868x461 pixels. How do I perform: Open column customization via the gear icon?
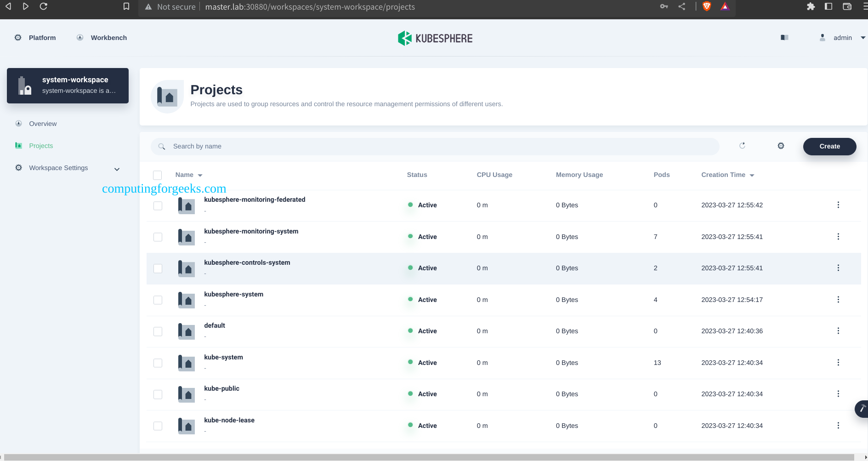pos(780,146)
